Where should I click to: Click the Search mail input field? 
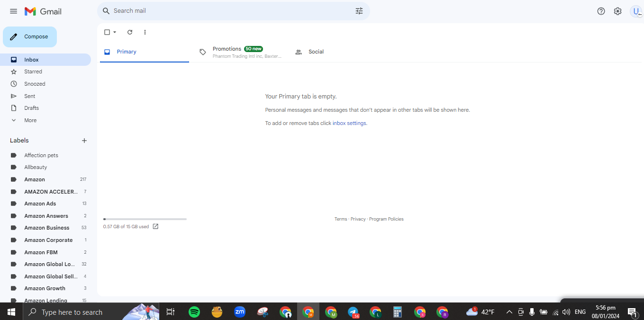click(x=232, y=11)
